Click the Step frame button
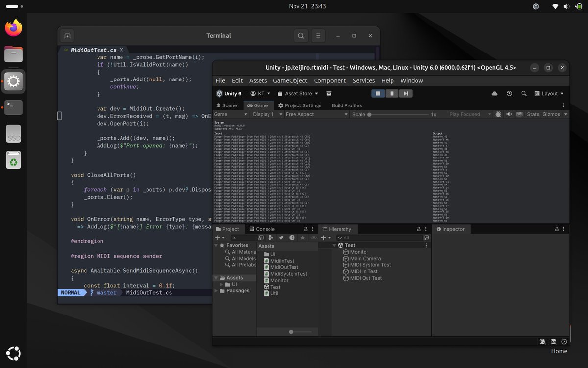588x368 pixels. (405, 93)
